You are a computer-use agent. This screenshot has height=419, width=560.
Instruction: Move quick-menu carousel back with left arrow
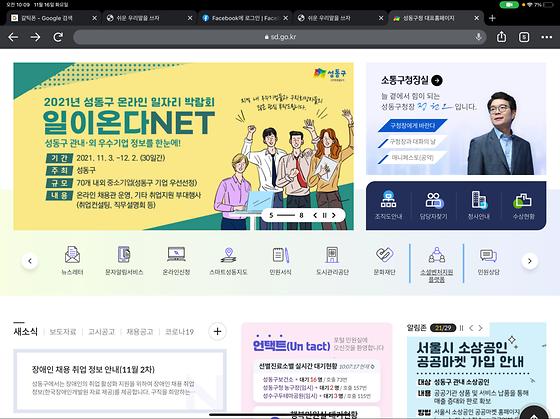pos(30,261)
